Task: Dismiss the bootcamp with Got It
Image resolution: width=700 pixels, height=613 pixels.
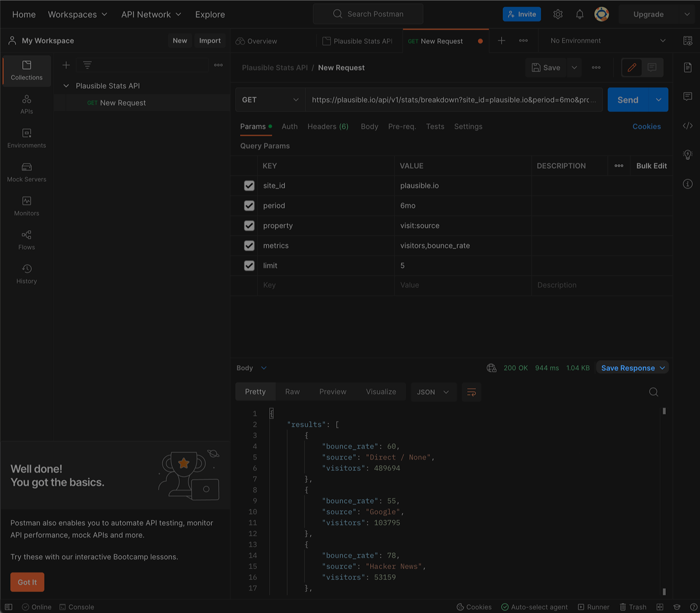Action: point(27,582)
